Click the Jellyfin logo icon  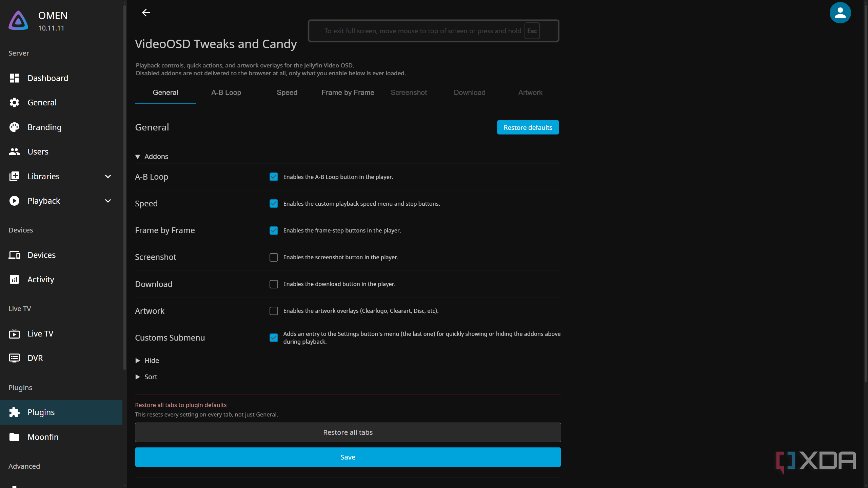[x=18, y=20]
